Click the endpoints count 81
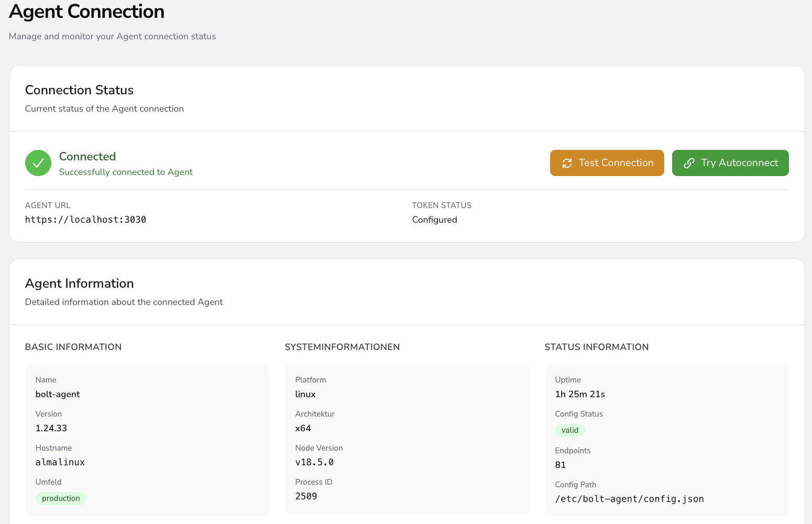The width and height of the screenshot is (812, 524). click(x=561, y=465)
